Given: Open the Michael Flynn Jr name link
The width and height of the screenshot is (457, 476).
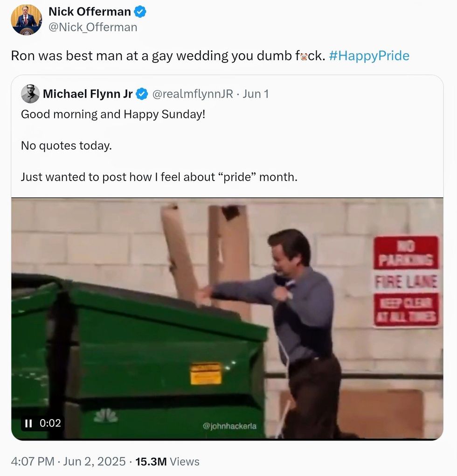Looking at the screenshot, I should (88, 94).
